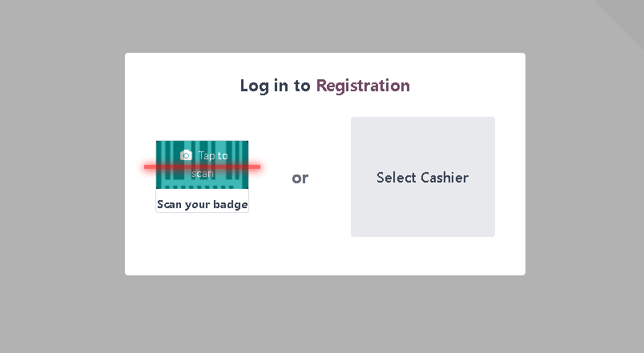Click the dotted bottom edge of the barcode
Image resolution: width=644 pixels, height=353 pixels.
[x=202, y=187]
